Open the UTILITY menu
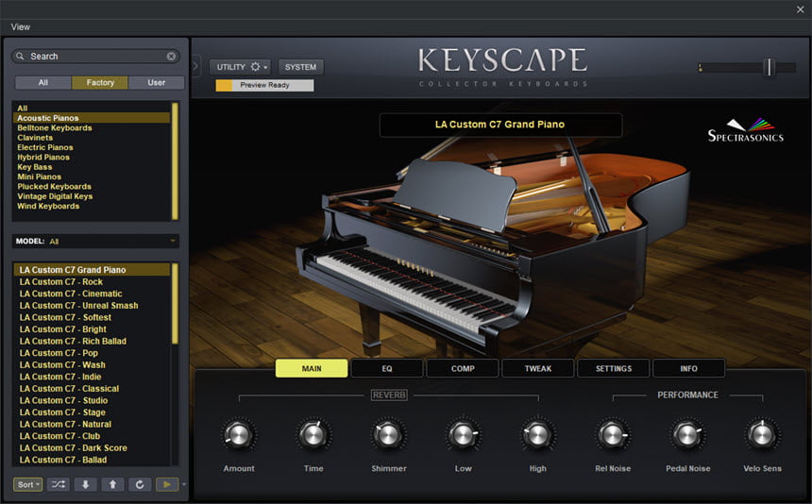Screen dimensions: 812x504 240,67
